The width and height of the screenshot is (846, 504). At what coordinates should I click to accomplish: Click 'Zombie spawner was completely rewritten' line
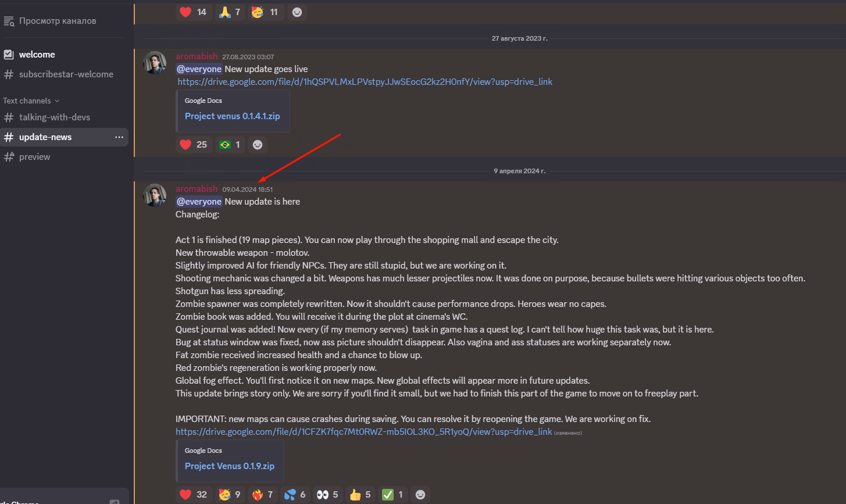point(391,304)
